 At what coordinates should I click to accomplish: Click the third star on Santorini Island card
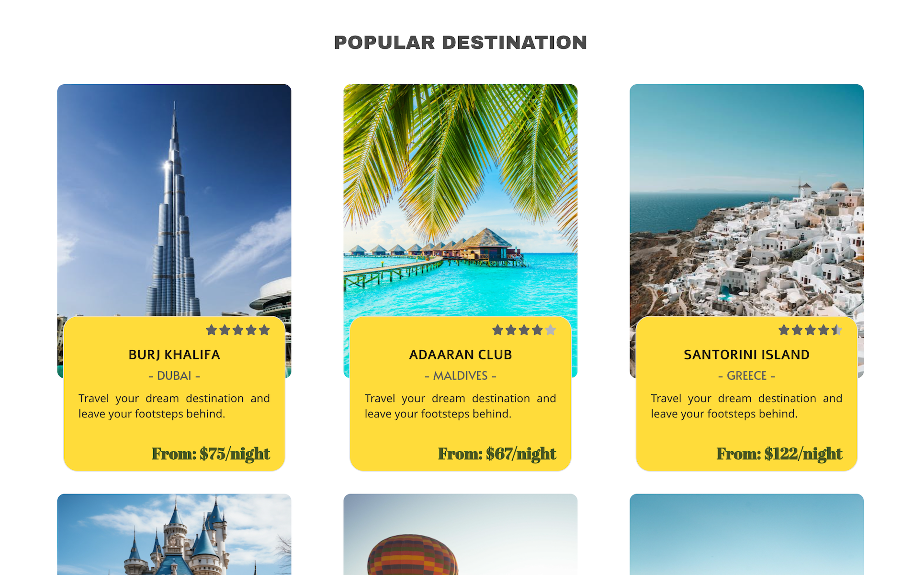tap(811, 330)
